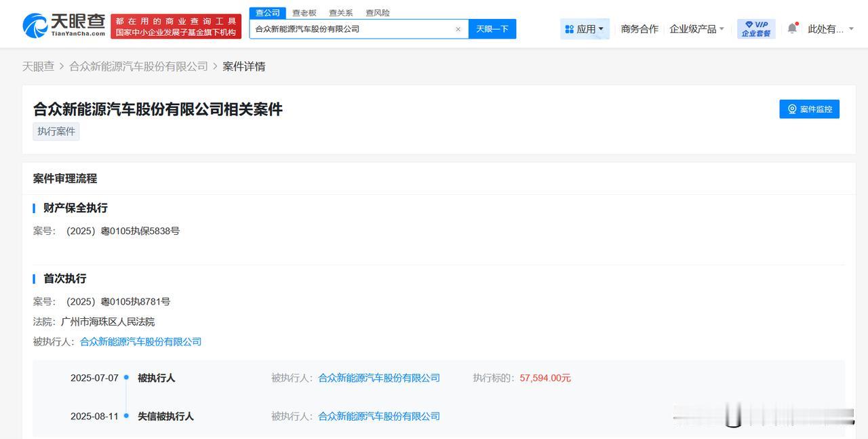
Task: Expand the 企业级产品 dropdown
Action: tap(697, 29)
